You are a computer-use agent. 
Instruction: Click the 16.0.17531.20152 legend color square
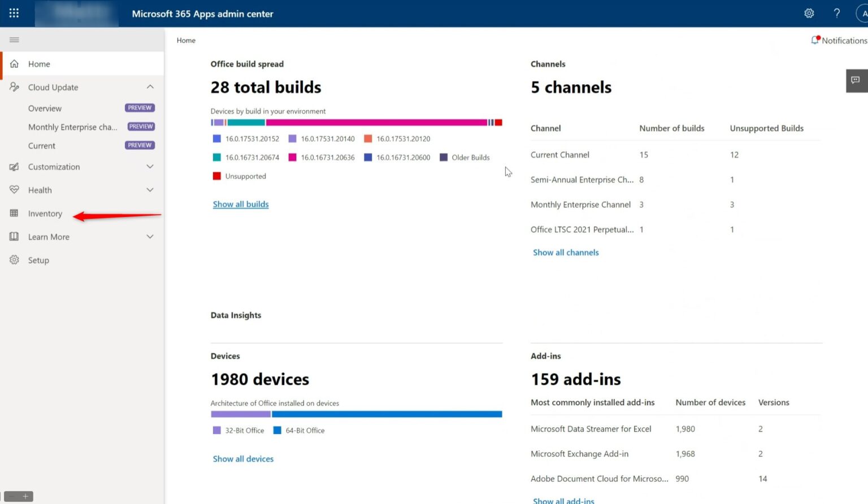pos(216,138)
